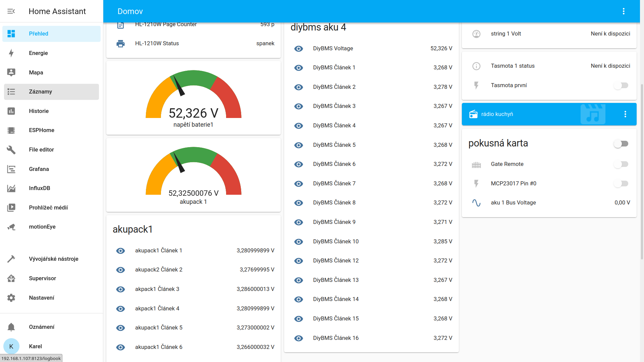The image size is (644, 362).
Task: Open rádio kuchyň card three-dot menu
Action: coord(625,114)
